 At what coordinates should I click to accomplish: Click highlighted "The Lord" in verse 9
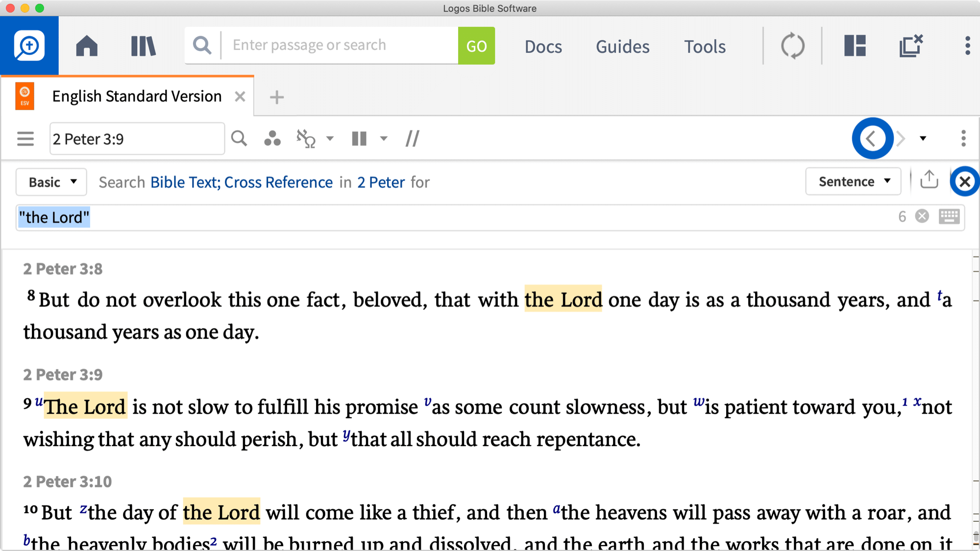[x=85, y=406]
